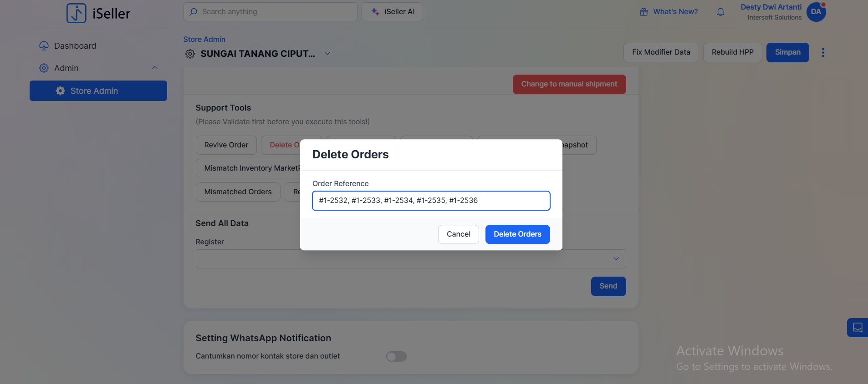Cancel the Delete Orders dialog

coord(458,234)
